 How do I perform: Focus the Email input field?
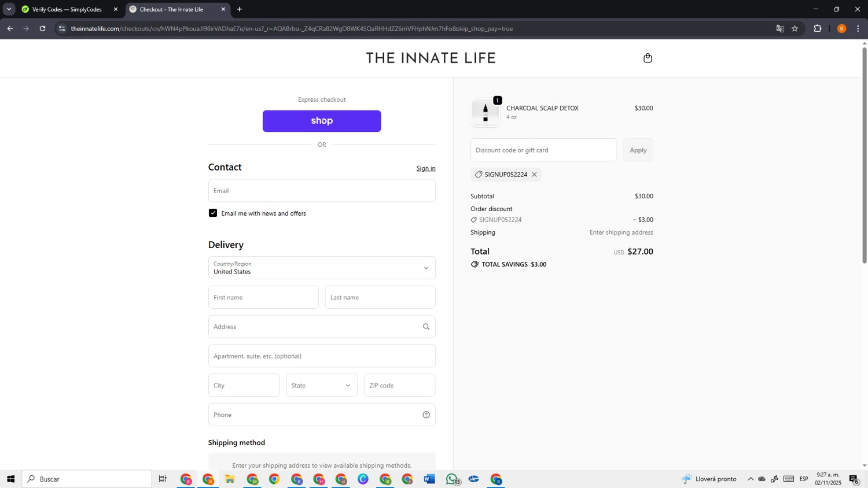[x=322, y=190]
